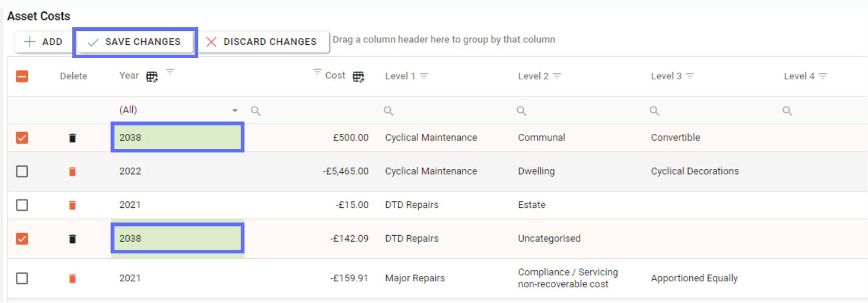Delete the Major Repairs 2021 row
The width and height of the screenshot is (868, 303).
tap(73, 279)
